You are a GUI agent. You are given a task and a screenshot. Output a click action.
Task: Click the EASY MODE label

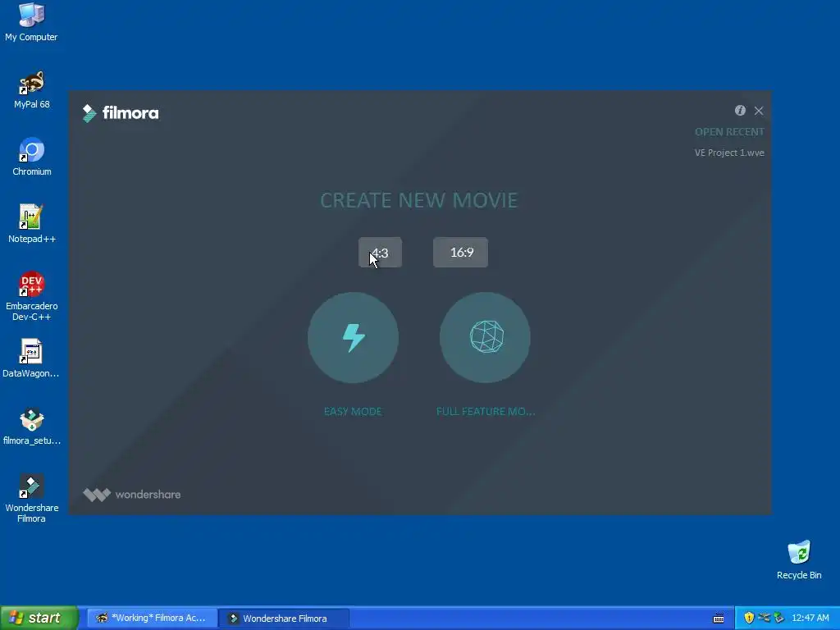353,412
